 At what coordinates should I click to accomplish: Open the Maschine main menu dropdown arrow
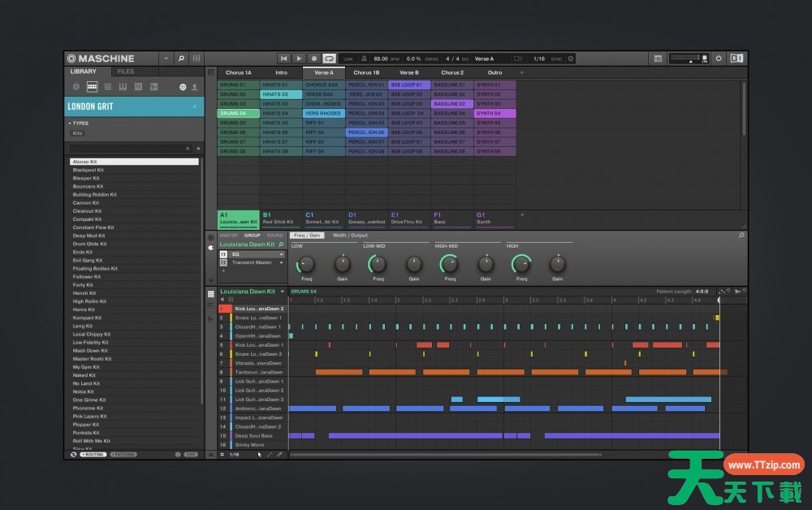166,58
